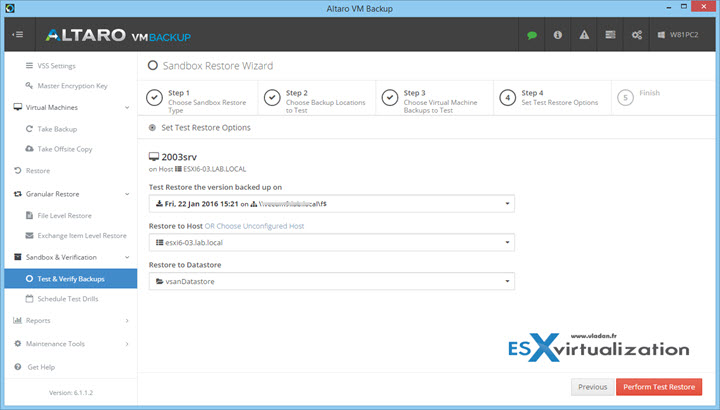Maximize the Altaro VM Backup window
This screenshot has width=720, height=410.
click(684, 6)
